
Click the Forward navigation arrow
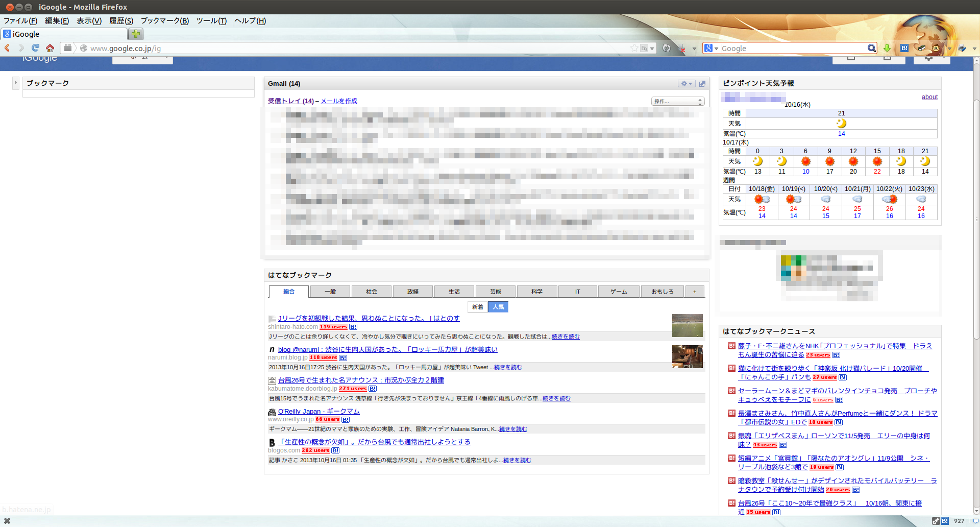tap(21, 48)
